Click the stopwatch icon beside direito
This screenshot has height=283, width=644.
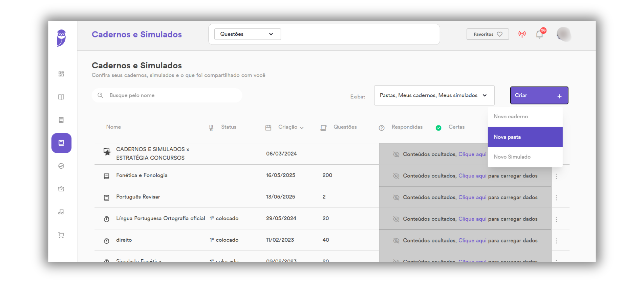click(107, 241)
